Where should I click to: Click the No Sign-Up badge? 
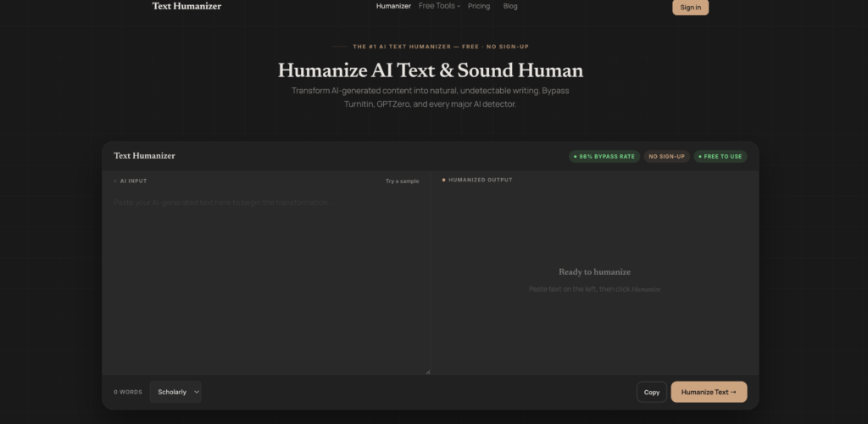666,157
